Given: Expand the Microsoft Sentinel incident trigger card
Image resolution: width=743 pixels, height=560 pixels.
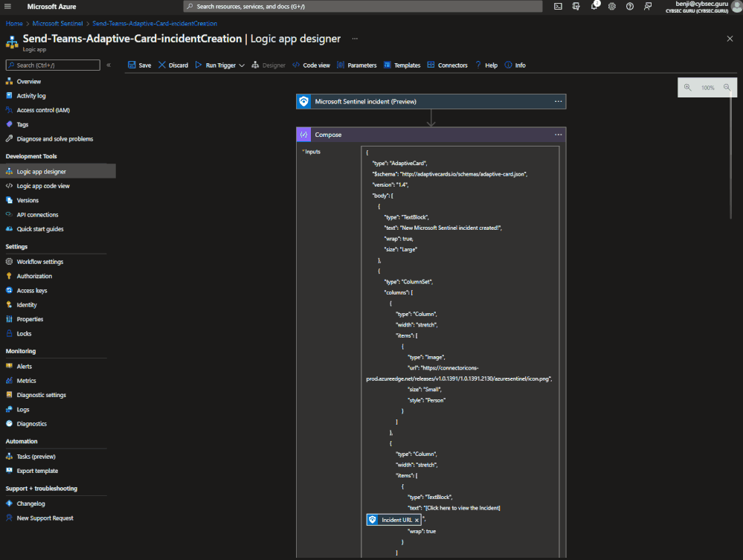Looking at the screenshot, I should (431, 101).
